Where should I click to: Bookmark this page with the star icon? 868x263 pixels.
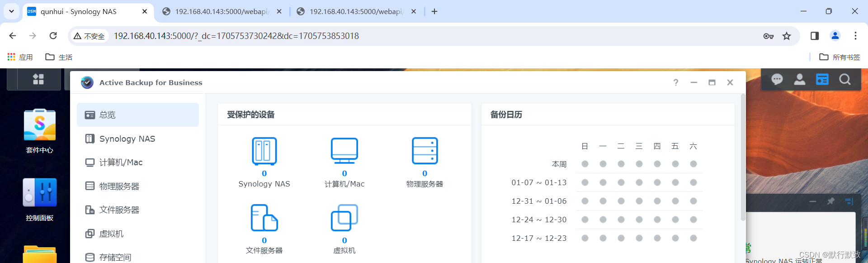pyautogui.click(x=787, y=36)
